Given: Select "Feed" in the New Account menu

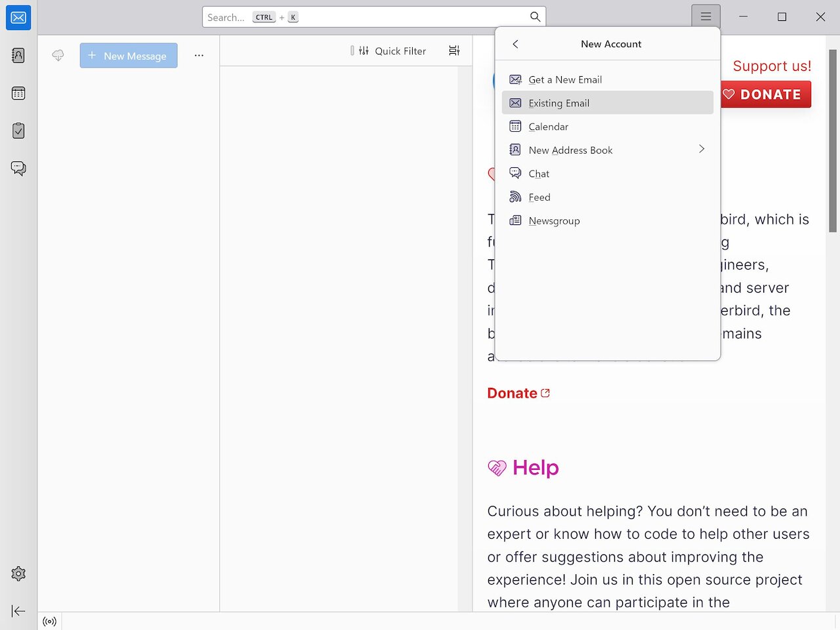Looking at the screenshot, I should pyautogui.click(x=538, y=197).
